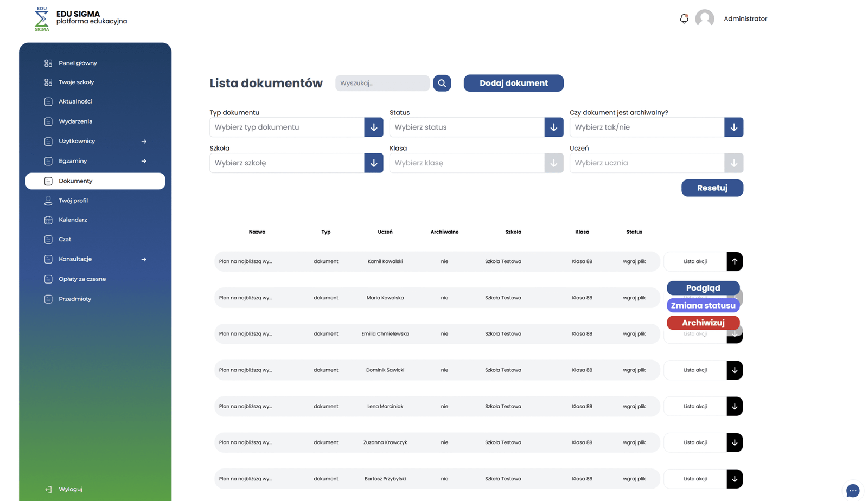Open the chat bubble widget icon
This screenshot has width=868, height=501.
coord(852,490)
